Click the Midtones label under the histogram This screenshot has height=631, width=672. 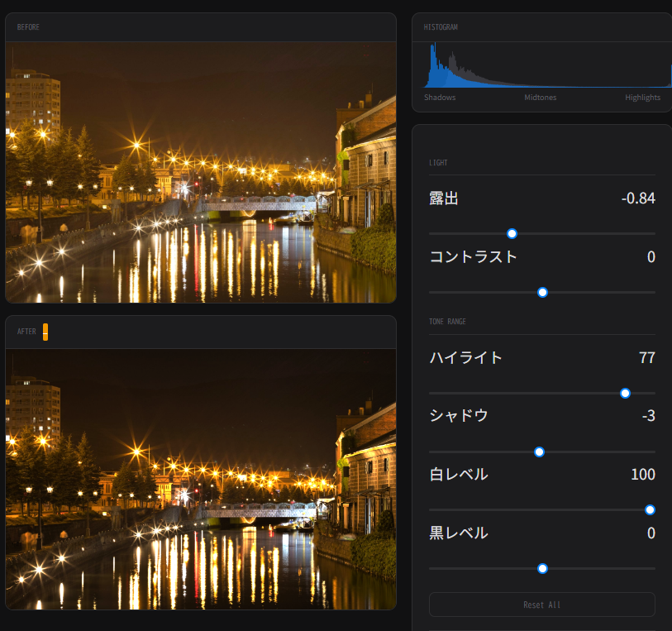coord(540,98)
